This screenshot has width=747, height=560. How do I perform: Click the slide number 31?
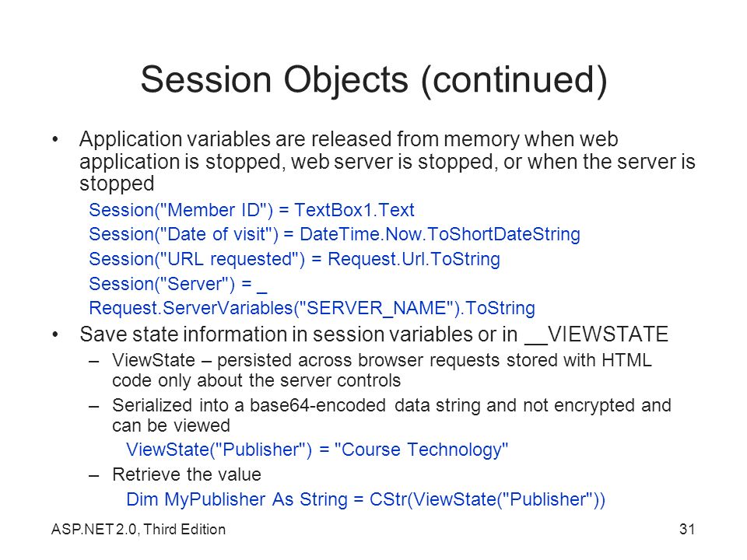point(687,530)
